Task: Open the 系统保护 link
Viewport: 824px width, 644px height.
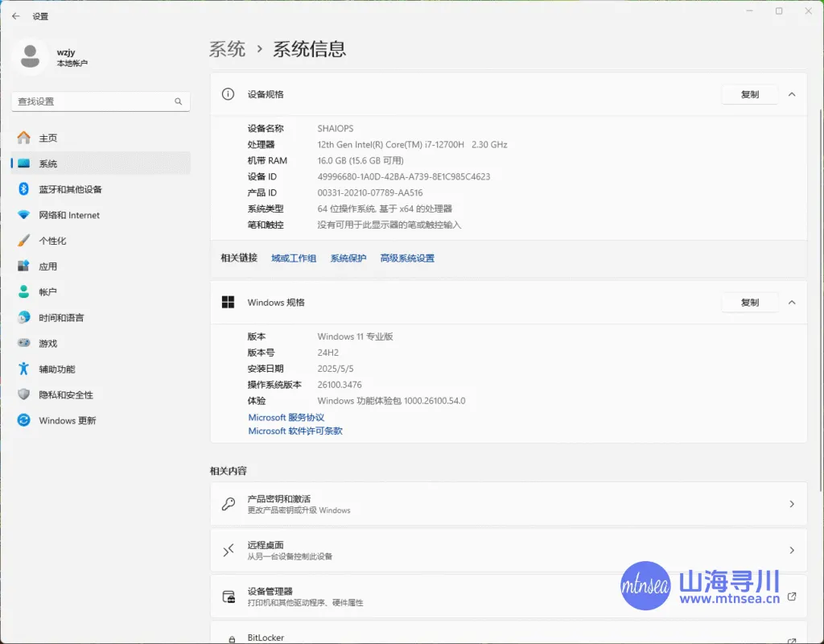Action: click(348, 258)
